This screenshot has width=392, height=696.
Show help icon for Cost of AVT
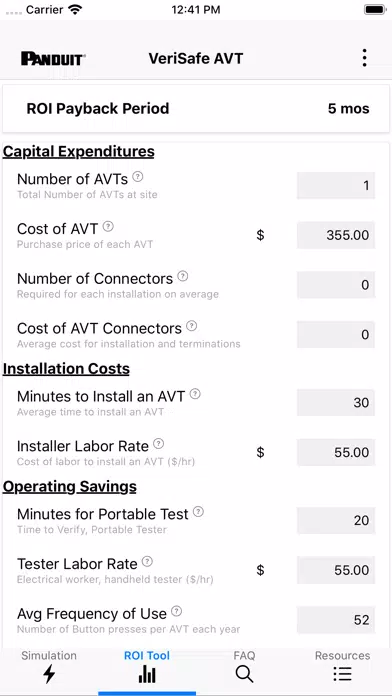coord(108,227)
